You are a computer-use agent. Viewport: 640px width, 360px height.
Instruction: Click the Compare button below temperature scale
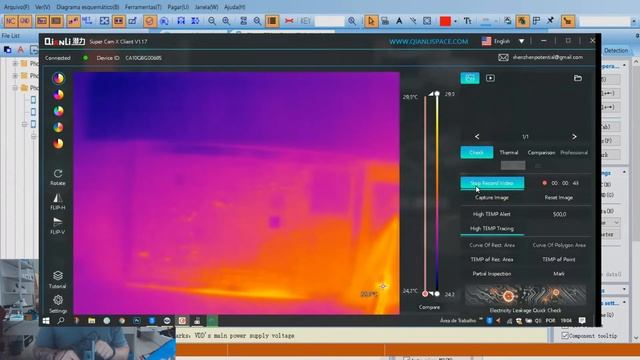point(429,307)
